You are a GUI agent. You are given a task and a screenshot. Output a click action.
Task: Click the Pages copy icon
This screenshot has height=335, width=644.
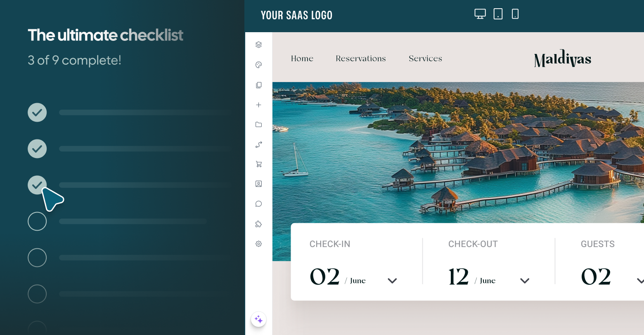[258, 85]
